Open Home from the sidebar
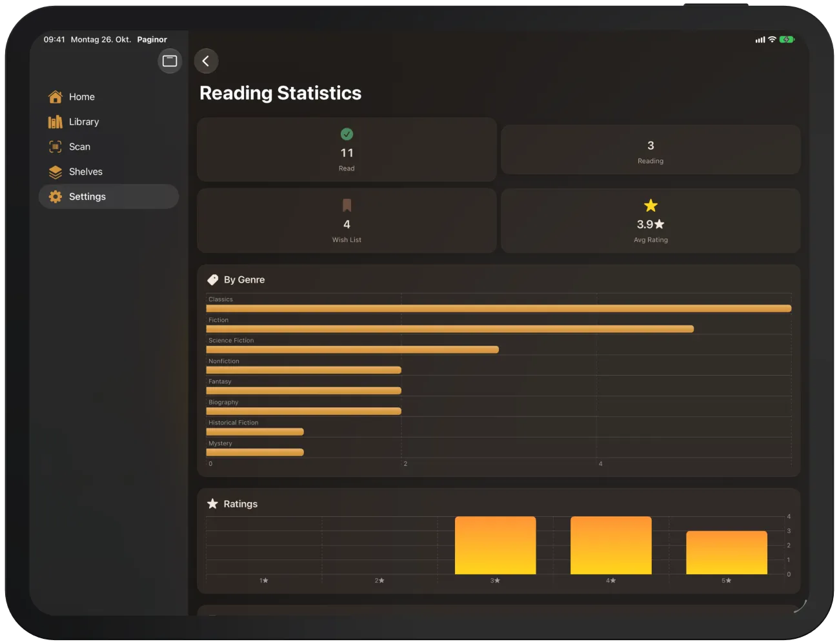Screen dimensions: 839x644 109,97
